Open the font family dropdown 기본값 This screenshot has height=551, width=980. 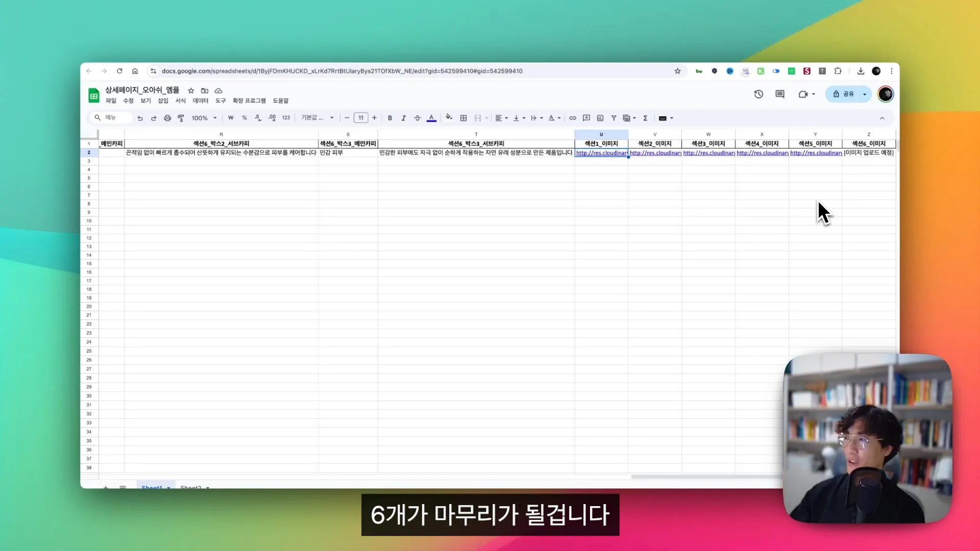tap(317, 118)
